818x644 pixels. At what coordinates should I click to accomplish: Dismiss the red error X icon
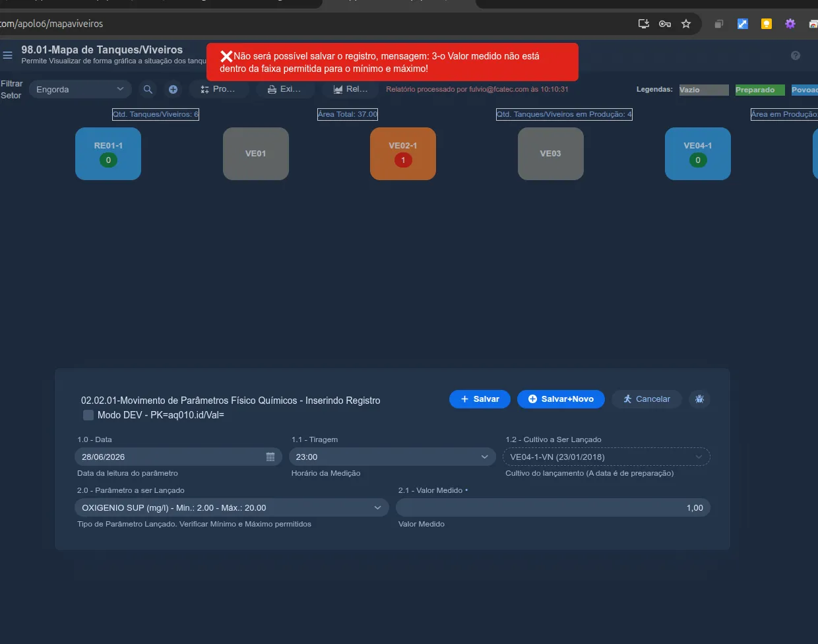coord(226,57)
